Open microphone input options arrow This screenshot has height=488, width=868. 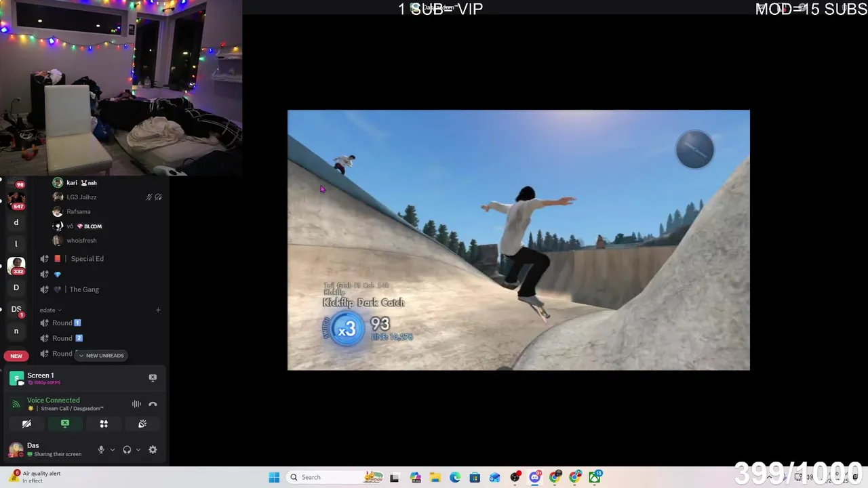pos(113,449)
